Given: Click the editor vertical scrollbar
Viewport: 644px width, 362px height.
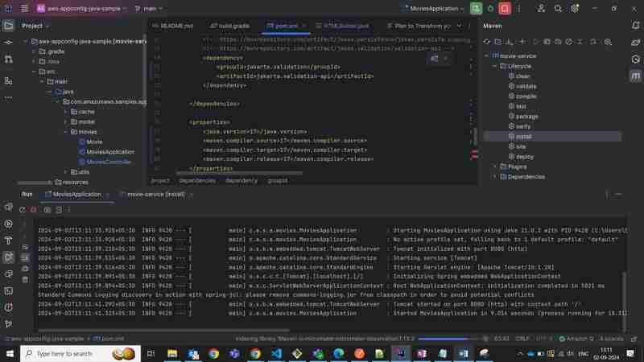Looking at the screenshot, I should pyautogui.click(x=475, y=135).
